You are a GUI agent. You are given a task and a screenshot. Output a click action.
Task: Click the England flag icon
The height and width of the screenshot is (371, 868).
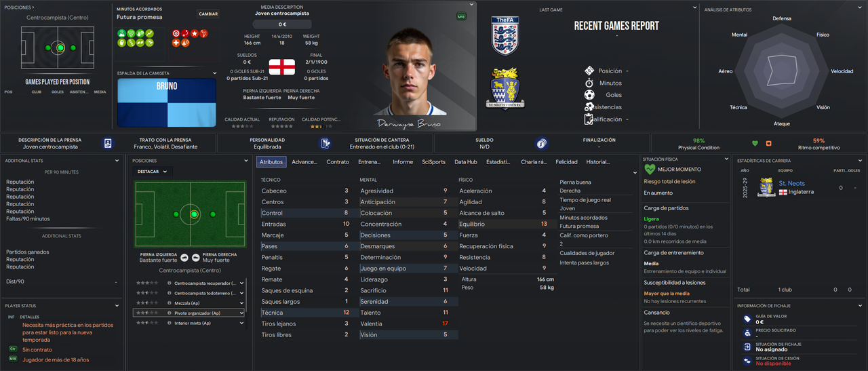282,66
